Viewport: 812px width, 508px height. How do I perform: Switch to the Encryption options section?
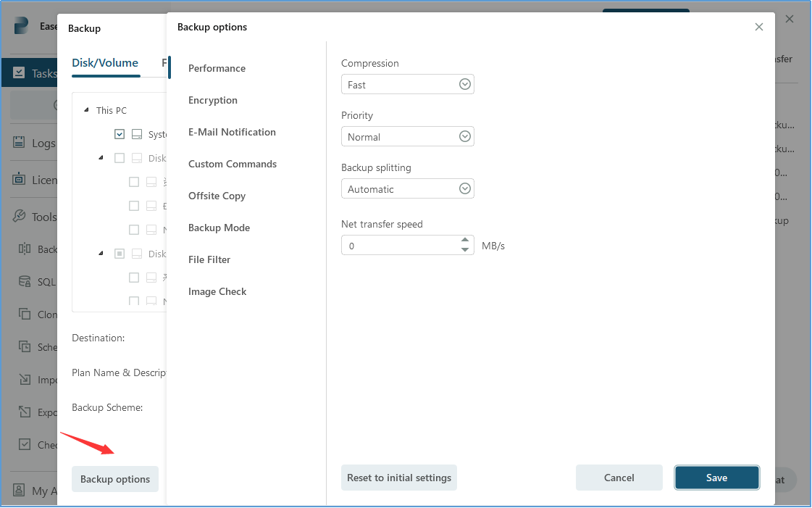click(213, 100)
